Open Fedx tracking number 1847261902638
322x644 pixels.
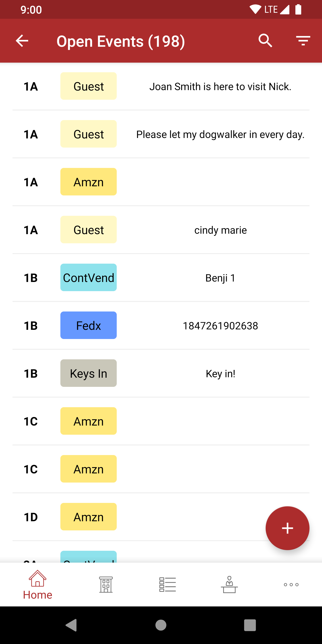pos(220,326)
